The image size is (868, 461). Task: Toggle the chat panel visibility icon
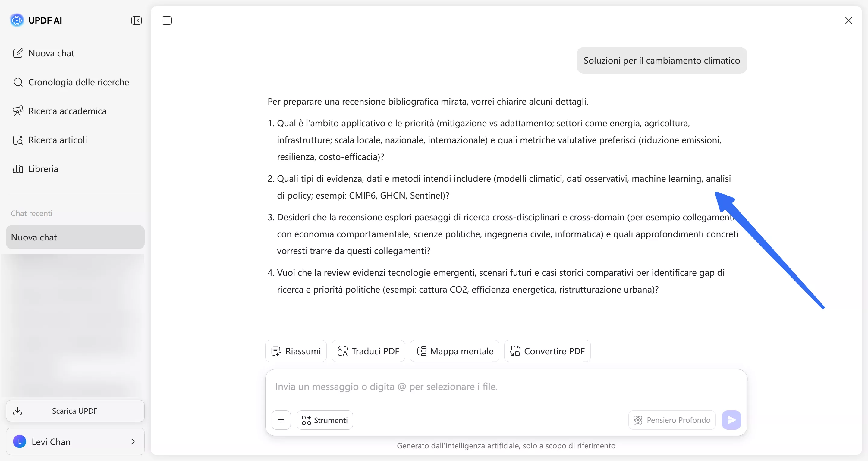[x=166, y=20]
